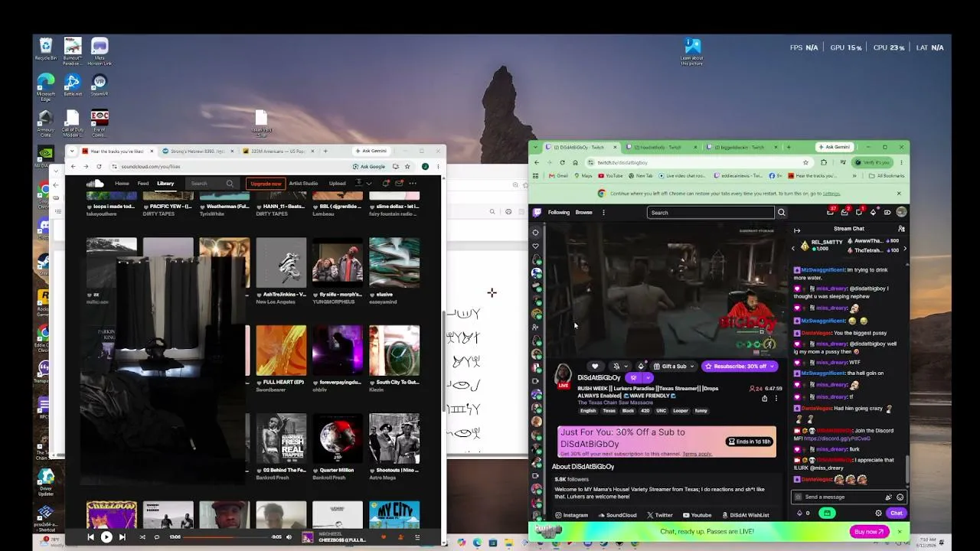Open SoundCloud messages envelope
Viewport: 980px width, 551px height.
pyautogui.click(x=399, y=184)
